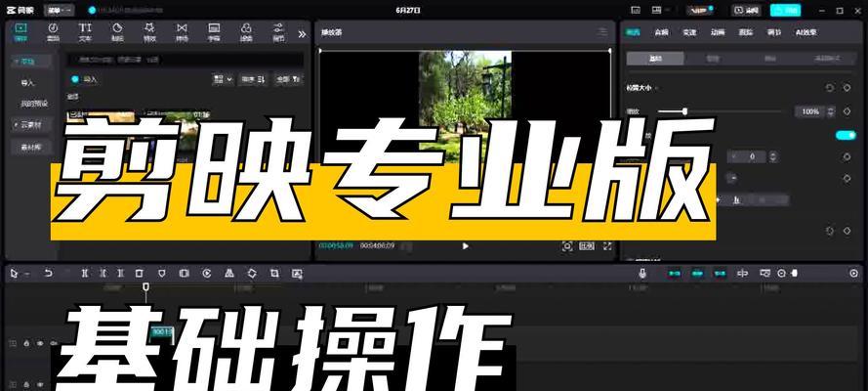868x391 pixels.
Task: Select 我的预设 in left sidebar
Action: [34, 104]
